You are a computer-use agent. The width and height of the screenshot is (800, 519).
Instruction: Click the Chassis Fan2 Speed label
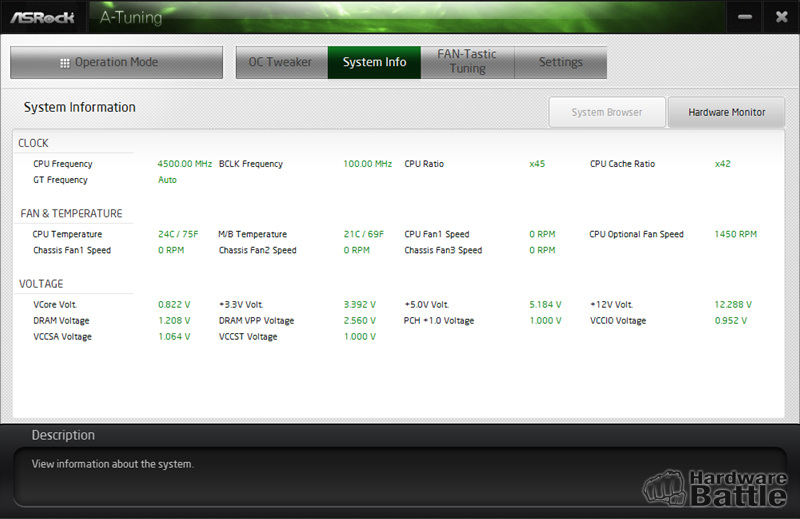[258, 250]
